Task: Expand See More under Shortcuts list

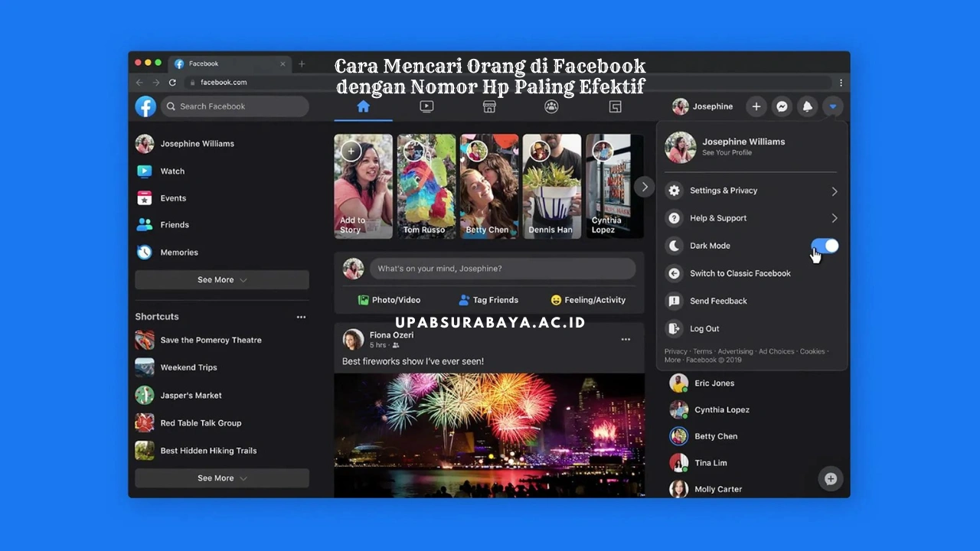Action: 222,478
